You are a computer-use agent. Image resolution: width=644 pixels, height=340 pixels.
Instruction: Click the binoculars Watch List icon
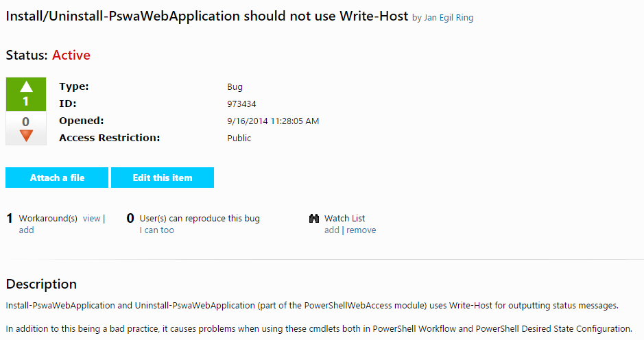tap(315, 219)
